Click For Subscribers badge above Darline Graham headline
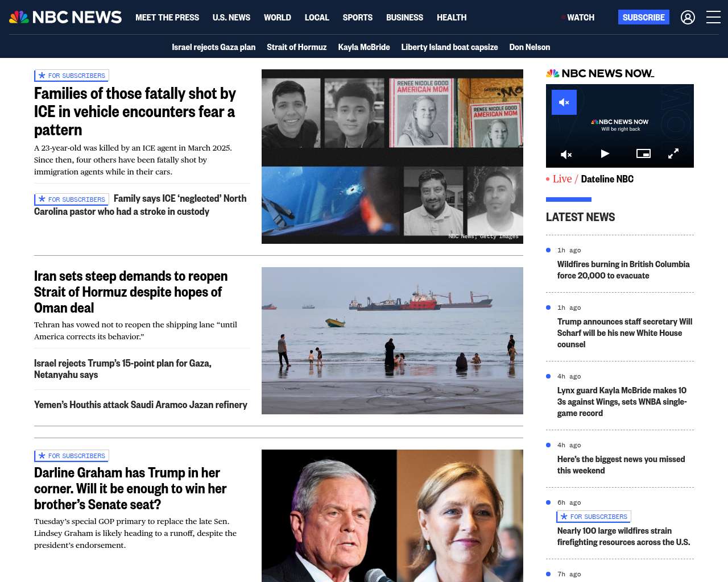Screen dimensions: 728x582 pyautogui.click(x=72, y=456)
